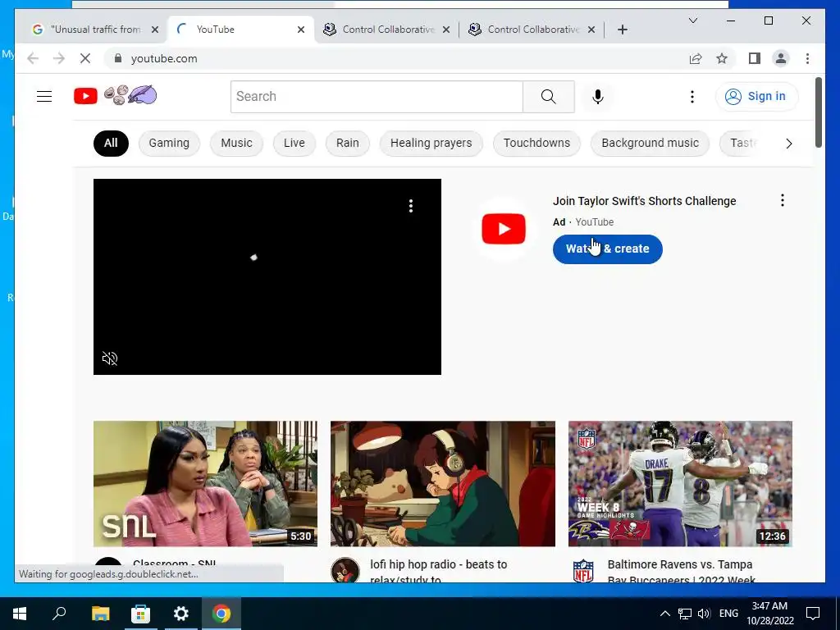
Task: Open the notification center icon
Action: 813,614
